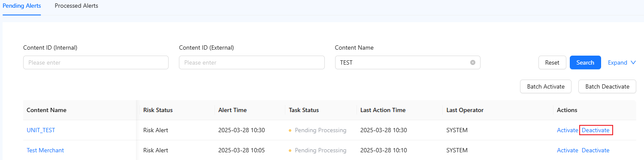644x160 pixels.
Task: Click the Content ID (Internal) label
Action: [x=50, y=47]
